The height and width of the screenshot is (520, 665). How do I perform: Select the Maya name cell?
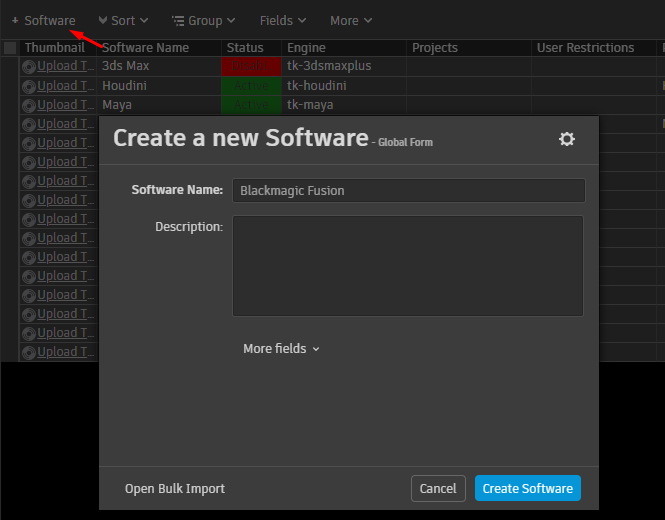tap(159, 105)
